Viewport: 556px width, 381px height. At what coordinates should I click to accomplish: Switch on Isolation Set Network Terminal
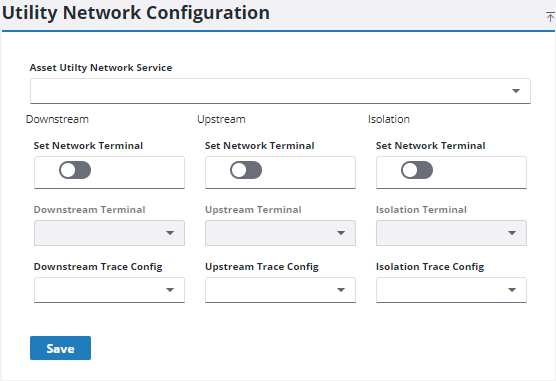(417, 170)
